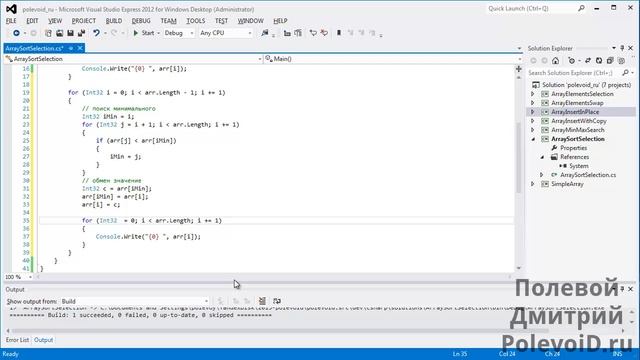Screen dimensions: 640x360
Task: Click the pending changes filter icon in Solution Explorer
Action: [x=571, y=61]
